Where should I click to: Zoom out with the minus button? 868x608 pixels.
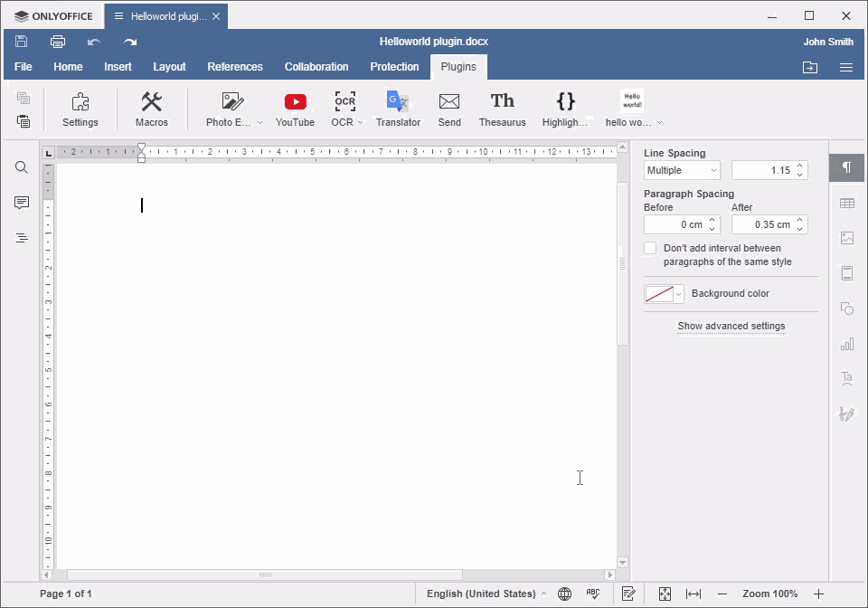(722, 594)
